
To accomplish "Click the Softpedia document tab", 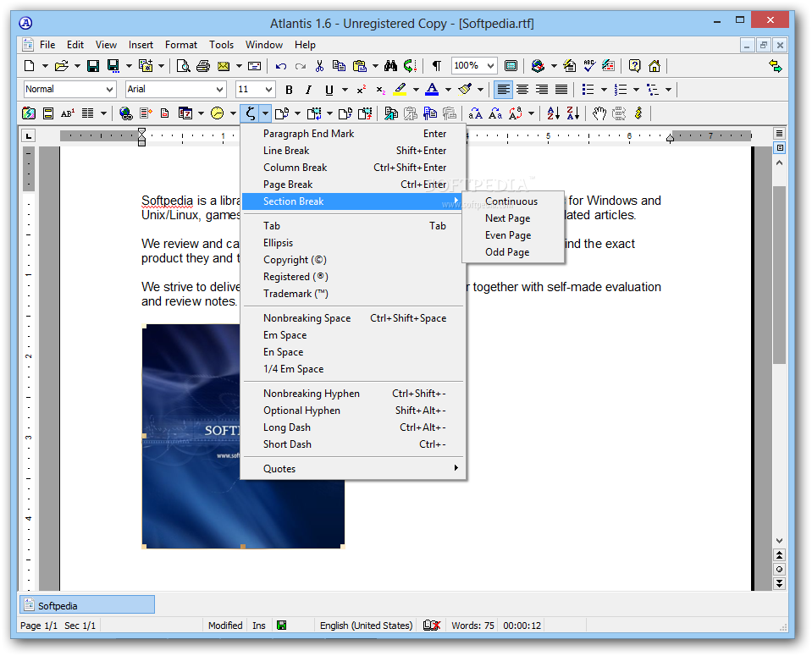I will pos(87,604).
